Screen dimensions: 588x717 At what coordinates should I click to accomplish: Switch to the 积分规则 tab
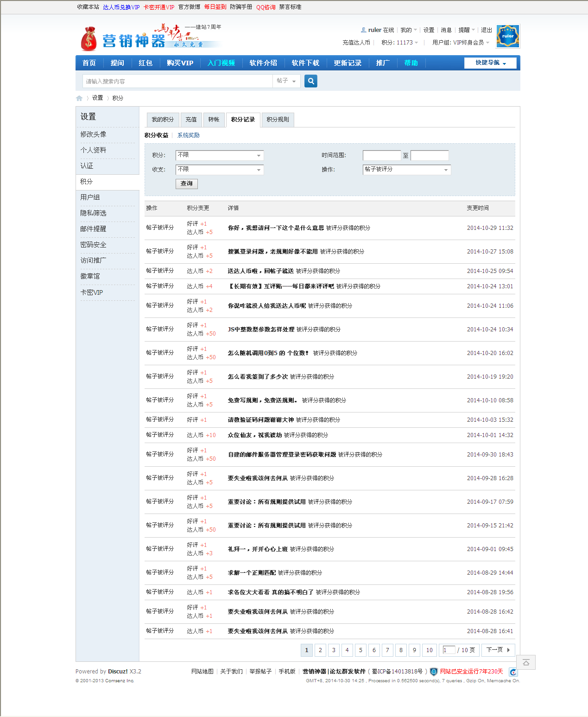click(x=278, y=120)
